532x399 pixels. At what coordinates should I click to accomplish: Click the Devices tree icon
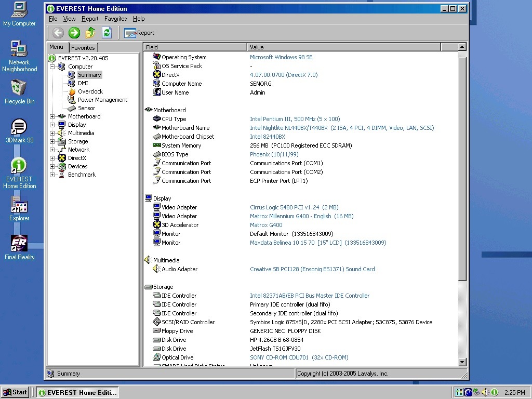61,166
